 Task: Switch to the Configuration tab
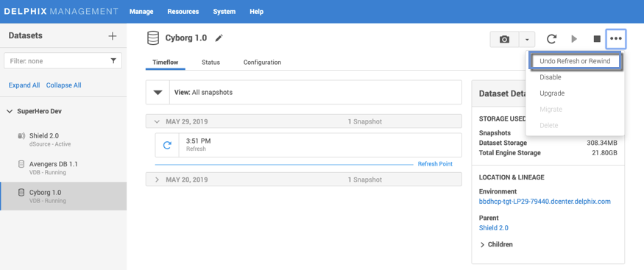point(262,63)
